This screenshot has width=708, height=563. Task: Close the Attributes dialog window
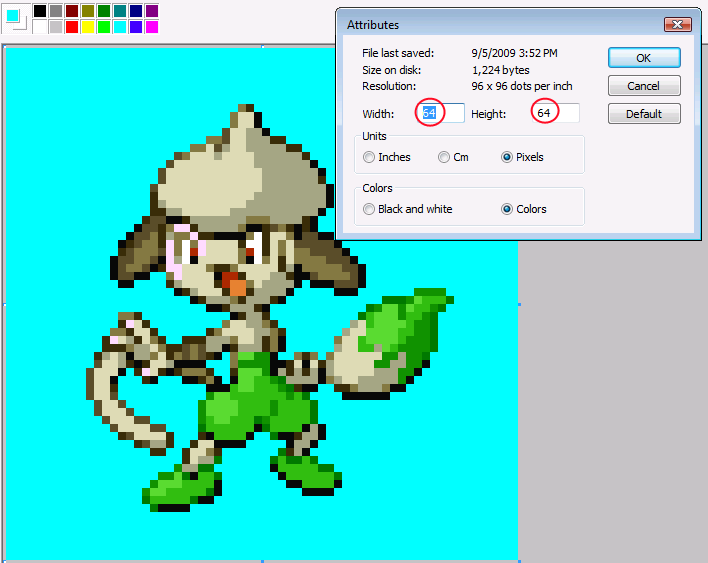[677, 24]
